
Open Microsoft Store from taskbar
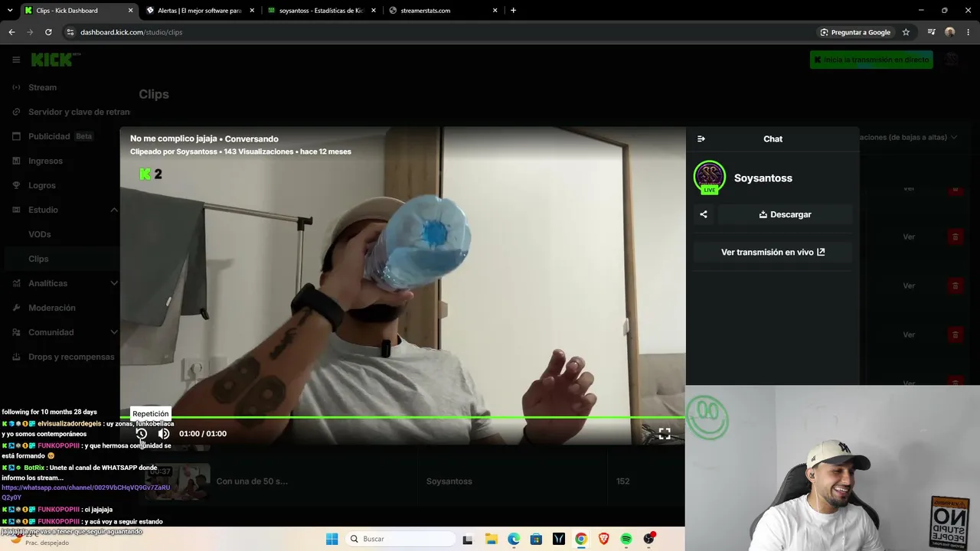tap(536, 539)
